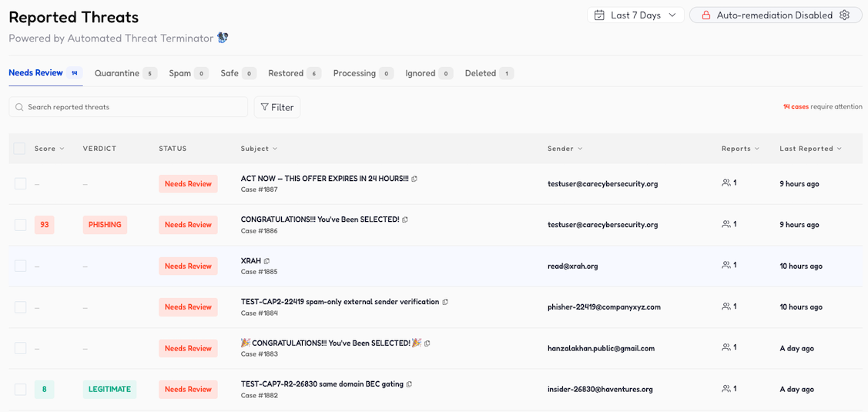This screenshot has height=412, width=868.
Task: Check the box for case #1883
Action: (21, 348)
